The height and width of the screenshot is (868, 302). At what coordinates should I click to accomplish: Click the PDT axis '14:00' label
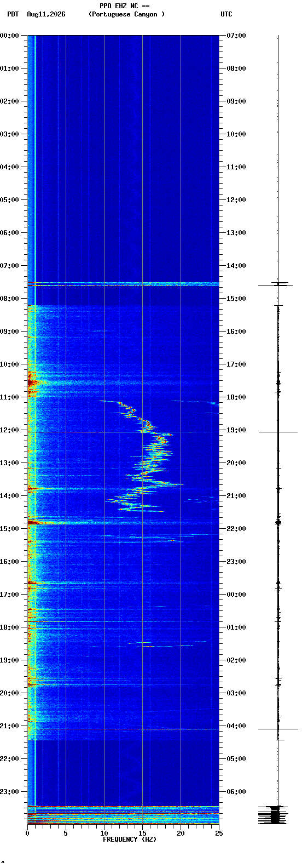(x=10, y=496)
